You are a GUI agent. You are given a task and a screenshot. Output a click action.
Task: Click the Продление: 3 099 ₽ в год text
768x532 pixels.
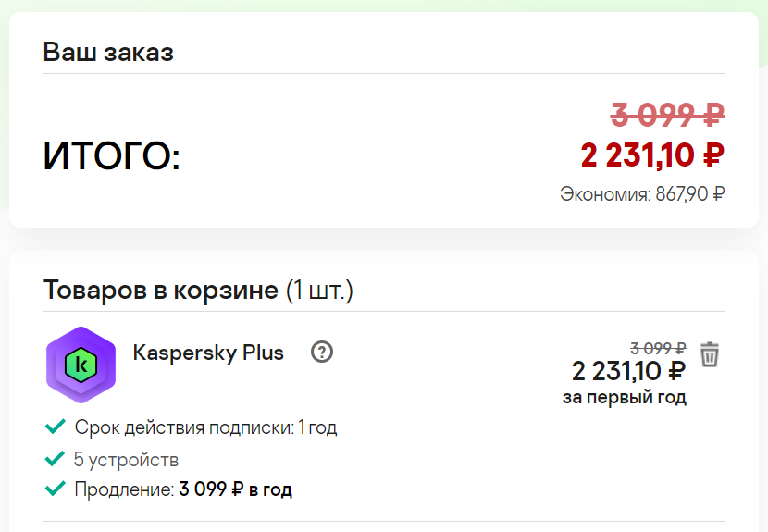pos(183,489)
